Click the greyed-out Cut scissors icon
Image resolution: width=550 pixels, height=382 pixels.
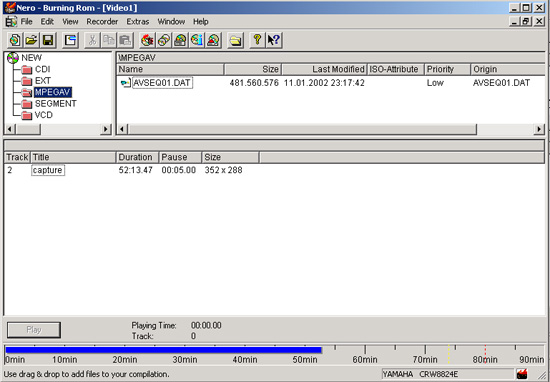point(92,40)
